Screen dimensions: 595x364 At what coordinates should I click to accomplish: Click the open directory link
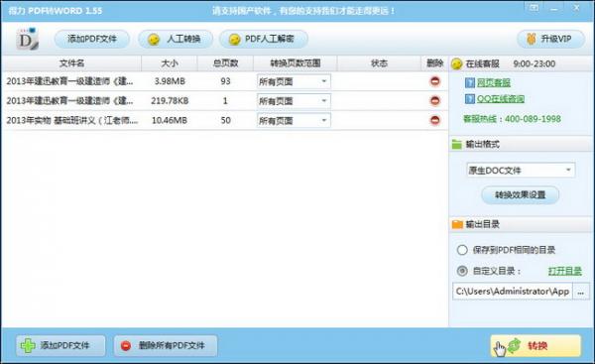(x=565, y=271)
